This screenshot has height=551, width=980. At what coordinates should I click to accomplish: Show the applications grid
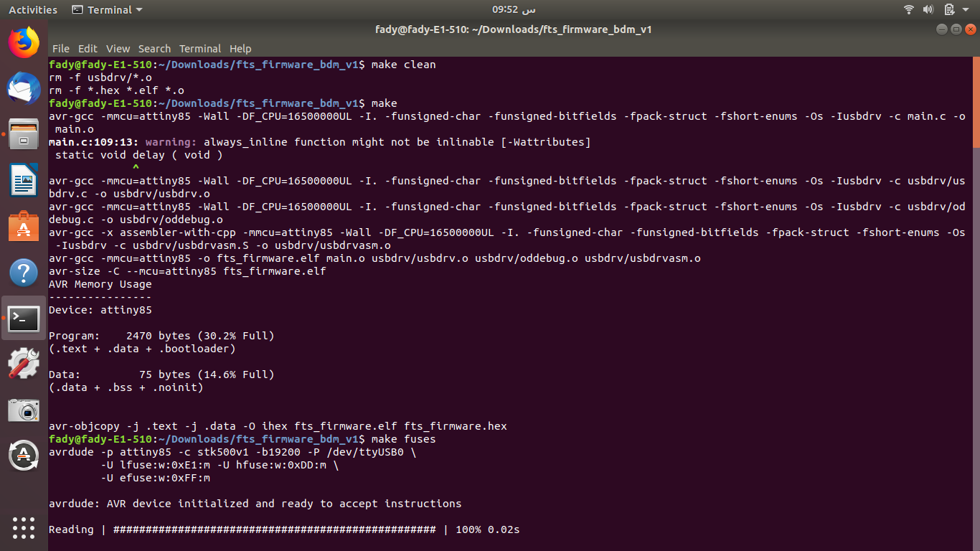(24, 527)
